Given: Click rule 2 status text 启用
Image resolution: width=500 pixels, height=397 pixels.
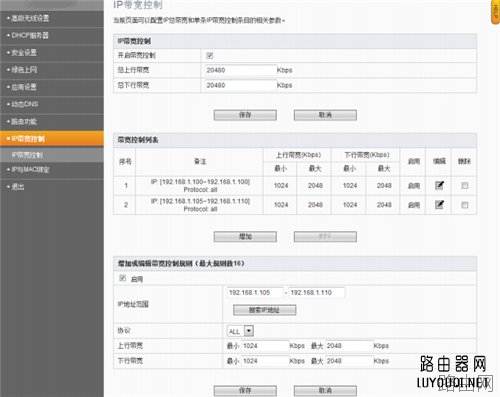Looking at the screenshot, I should (x=414, y=205).
